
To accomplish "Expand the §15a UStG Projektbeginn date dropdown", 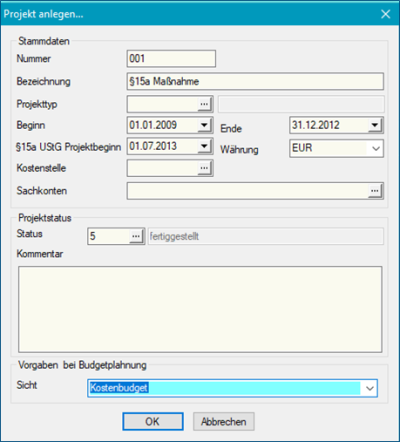I will coord(204,147).
